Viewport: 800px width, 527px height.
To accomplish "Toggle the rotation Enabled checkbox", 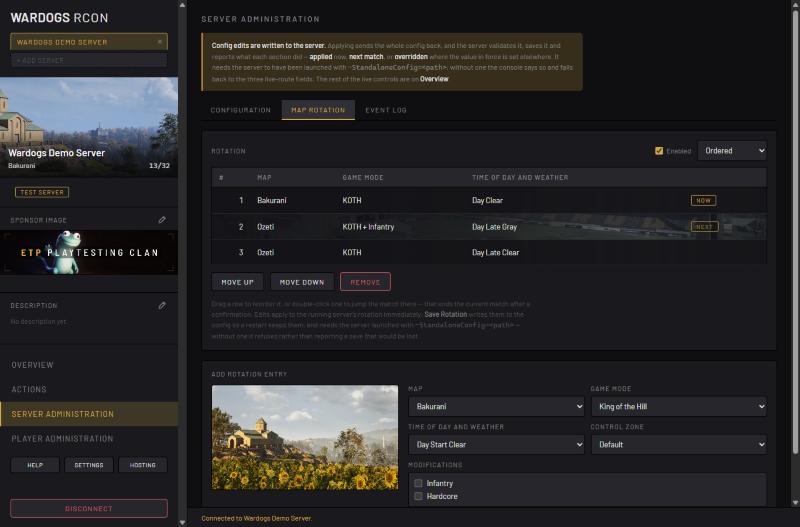I will 659,150.
